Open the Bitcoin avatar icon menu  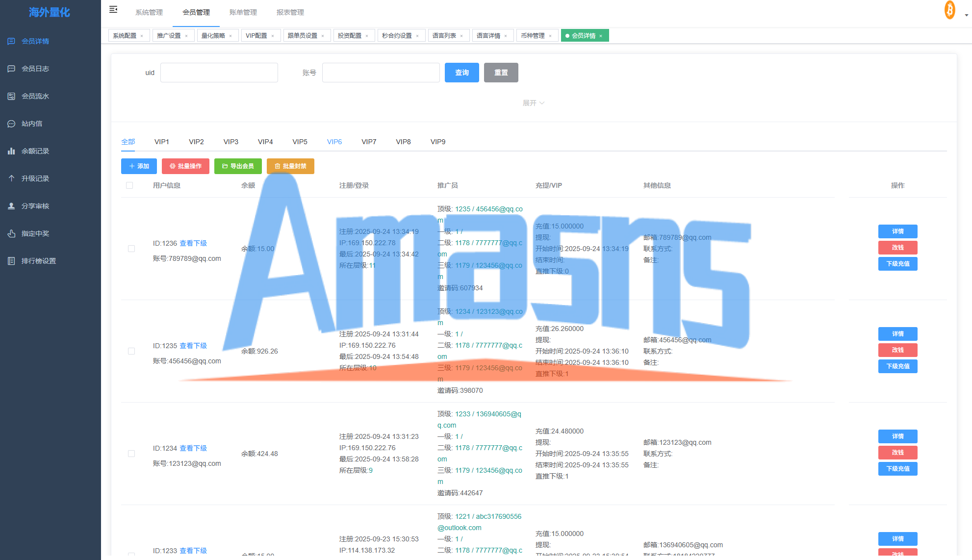pos(949,10)
